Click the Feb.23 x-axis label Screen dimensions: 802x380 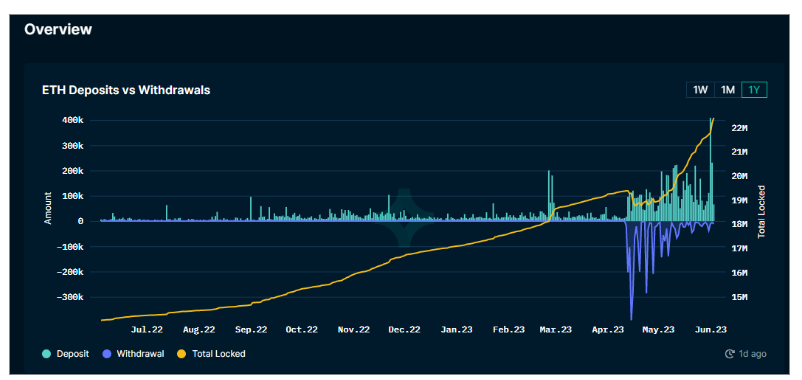coord(509,330)
